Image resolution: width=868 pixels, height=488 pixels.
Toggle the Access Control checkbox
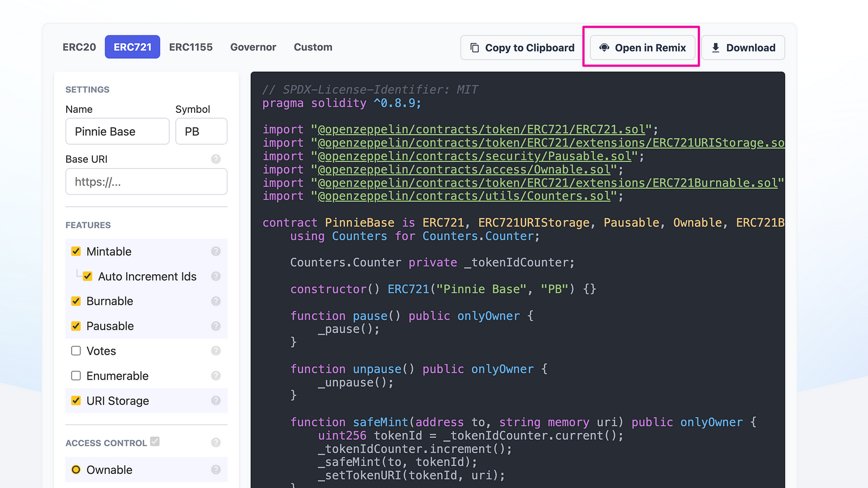coord(155,441)
